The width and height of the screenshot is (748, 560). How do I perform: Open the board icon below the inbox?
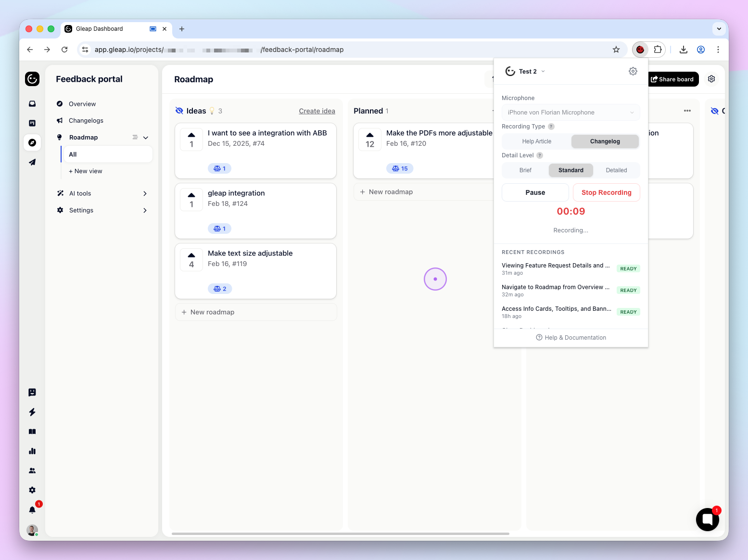coord(32,123)
